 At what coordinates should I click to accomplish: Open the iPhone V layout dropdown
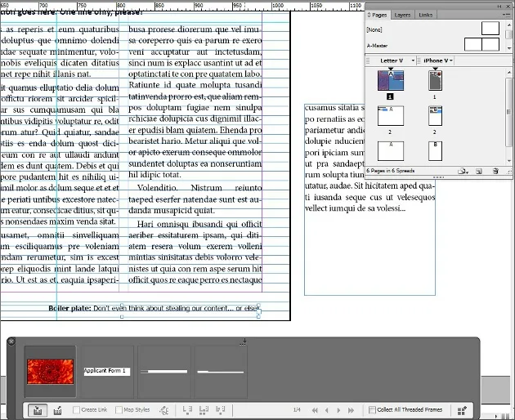(451, 60)
